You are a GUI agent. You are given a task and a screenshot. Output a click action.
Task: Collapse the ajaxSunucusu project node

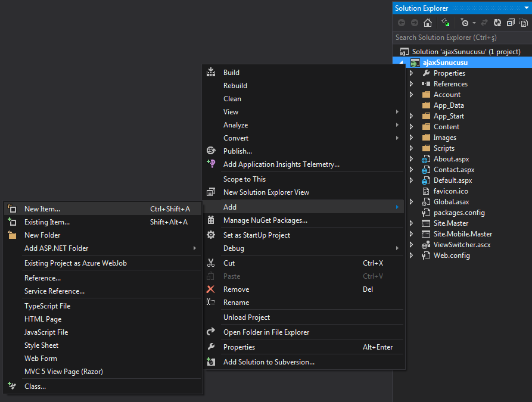(x=402, y=63)
